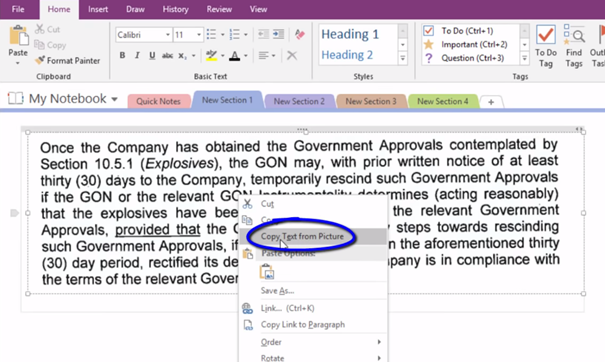Click Copy Link to Paragraph icon
605x362 pixels.
(x=248, y=325)
